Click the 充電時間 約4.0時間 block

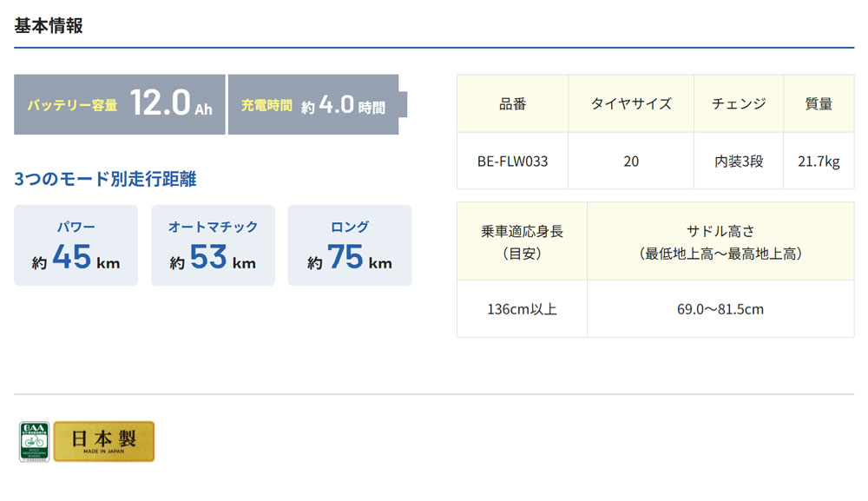(x=313, y=105)
